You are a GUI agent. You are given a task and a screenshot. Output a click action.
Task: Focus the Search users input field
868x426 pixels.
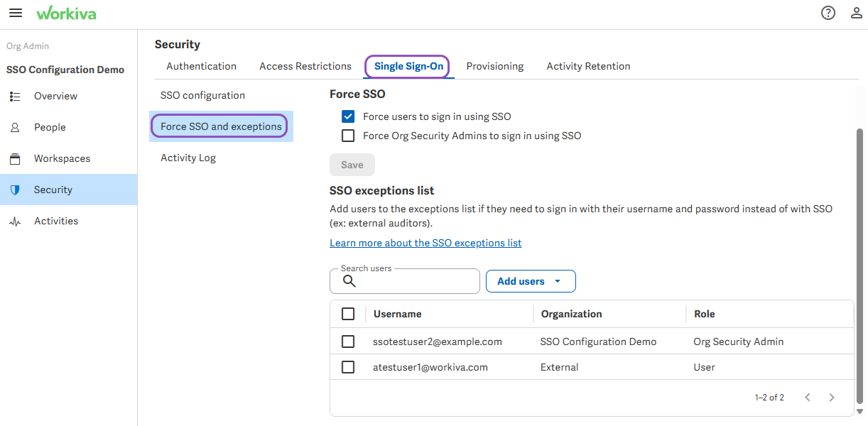(x=405, y=281)
